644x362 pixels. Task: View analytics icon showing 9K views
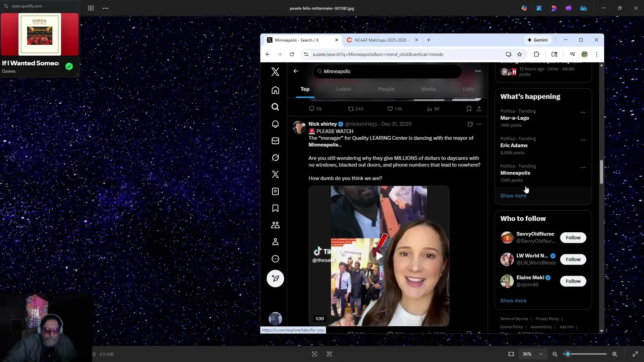(x=429, y=109)
